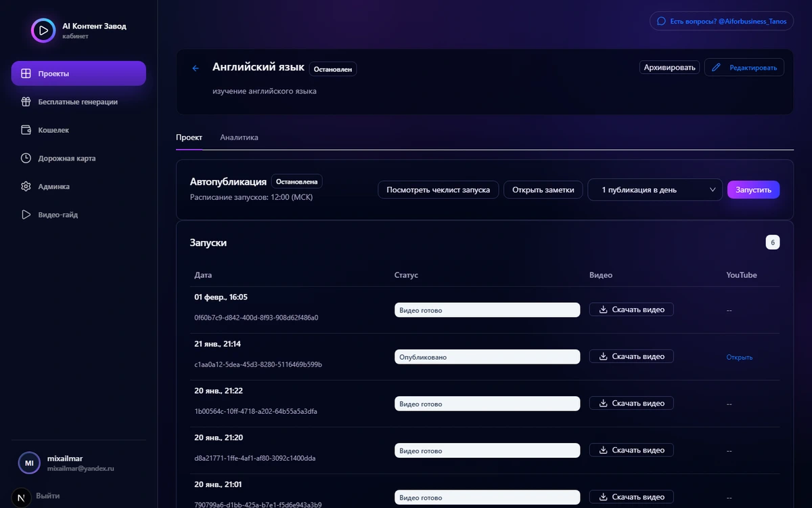Click the Архивировать button
The image size is (812, 508).
click(x=669, y=67)
